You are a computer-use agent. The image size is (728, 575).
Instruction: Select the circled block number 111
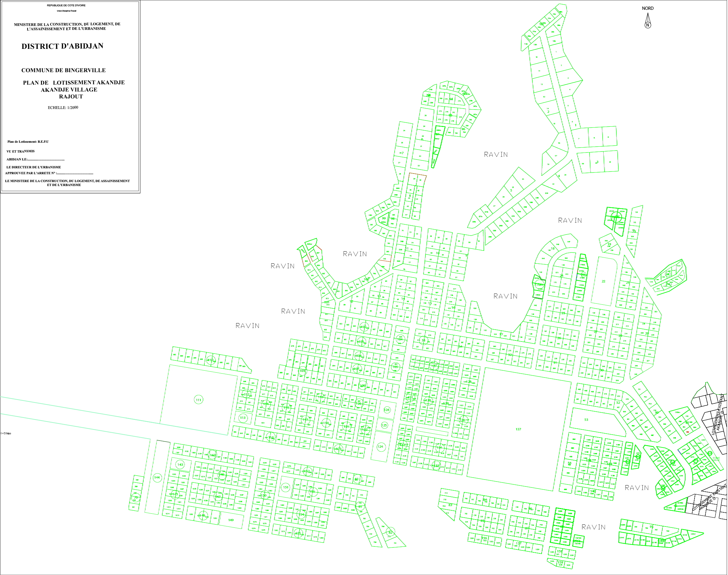pos(199,400)
